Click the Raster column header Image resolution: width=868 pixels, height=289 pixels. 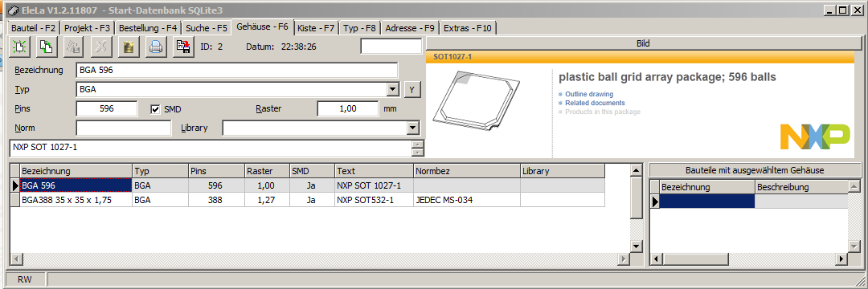pyautogui.click(x=267, y=171)
